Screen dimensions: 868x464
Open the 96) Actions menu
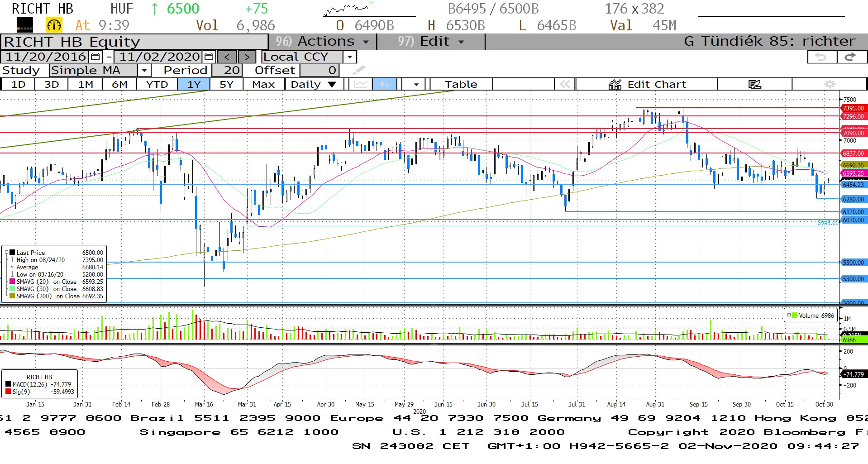click(322, 42)
